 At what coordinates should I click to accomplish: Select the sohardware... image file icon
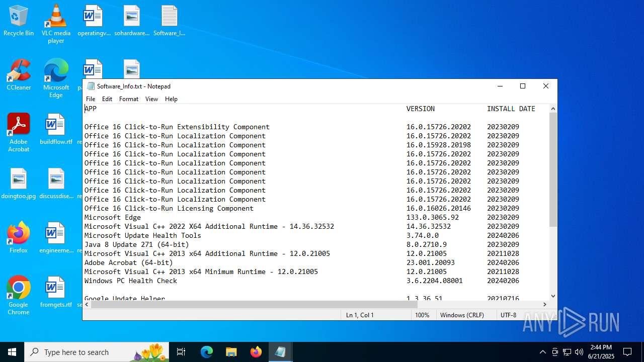[132, 21]
